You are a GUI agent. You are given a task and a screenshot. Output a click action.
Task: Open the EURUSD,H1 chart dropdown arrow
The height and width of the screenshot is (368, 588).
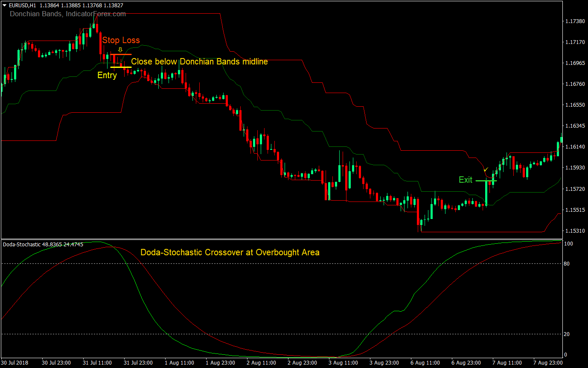click(3, 6)
